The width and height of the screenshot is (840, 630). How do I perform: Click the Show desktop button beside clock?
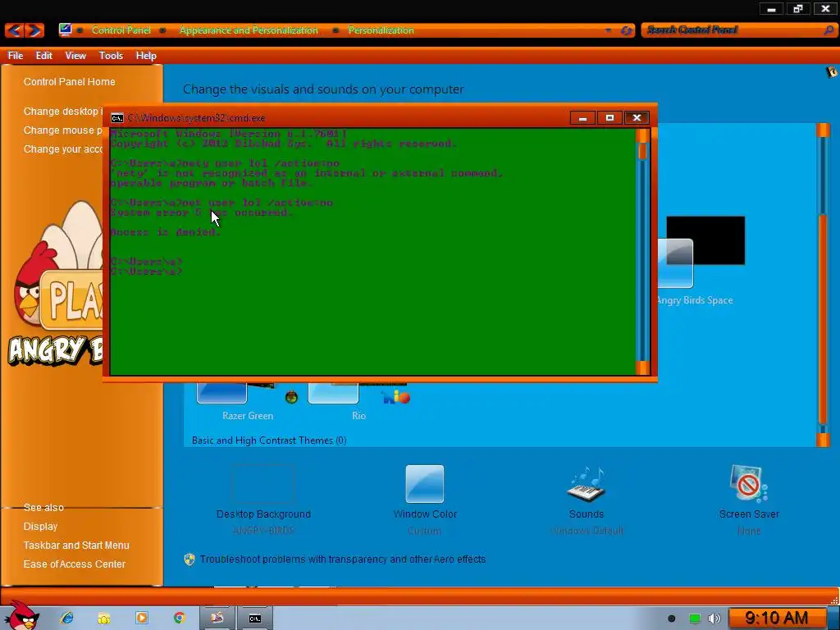pyautogui.click(x=833, y=619)
